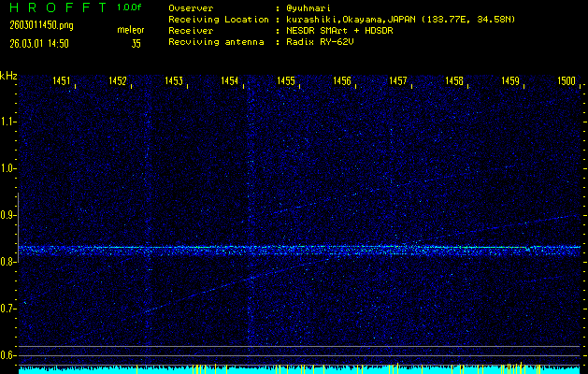
Task: Click the HROFFT title text
Action: click(x=59, y=7)
